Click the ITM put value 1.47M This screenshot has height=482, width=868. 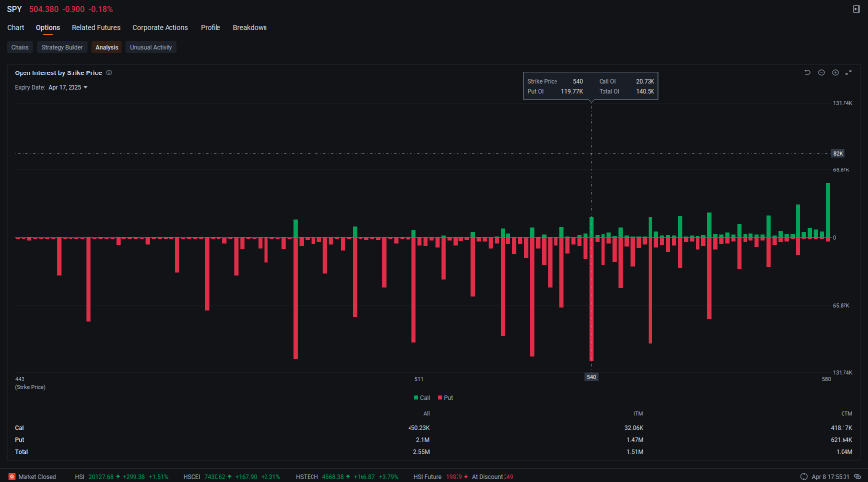(635, 440)
